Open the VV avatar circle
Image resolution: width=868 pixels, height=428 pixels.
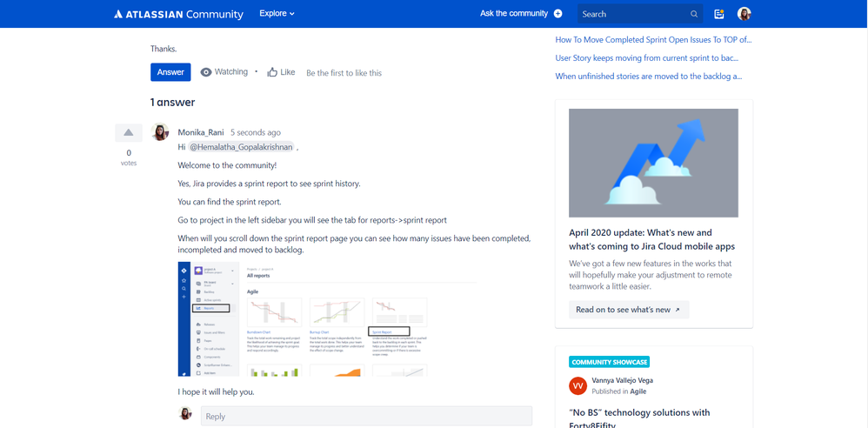578,385
